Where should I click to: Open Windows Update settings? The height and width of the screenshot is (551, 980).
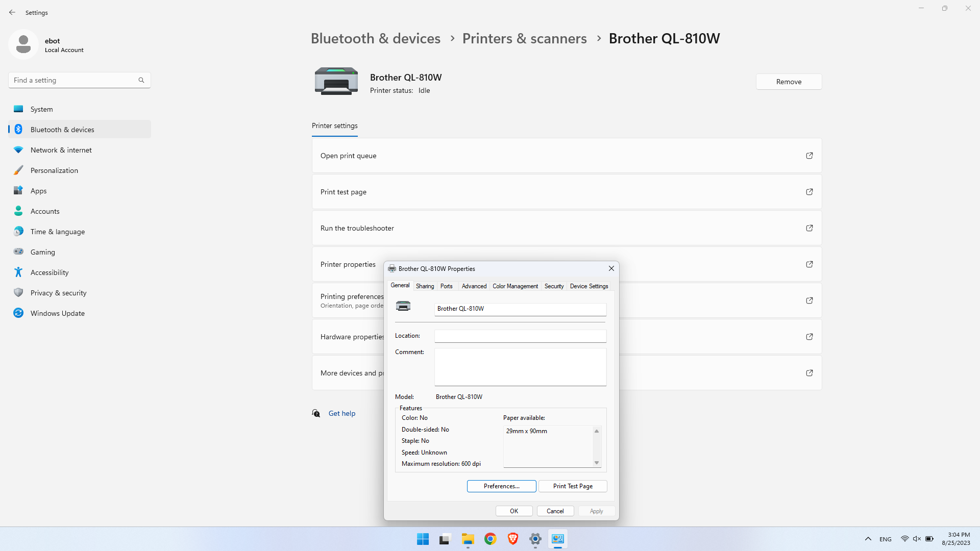pos(80,313)
